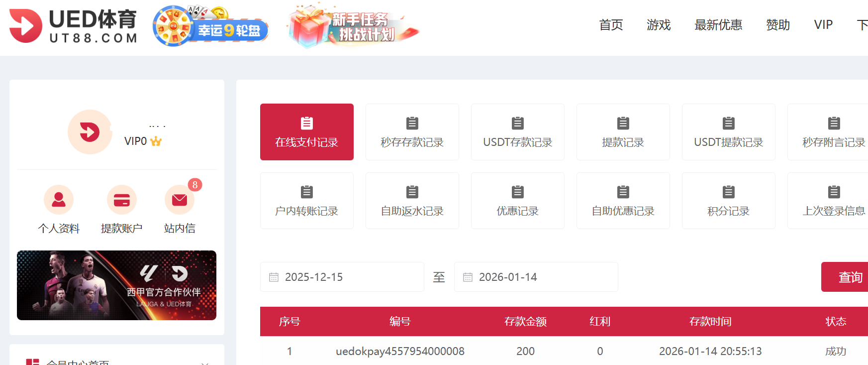
Task: Click the start date field 2025-12-15
Action: pyautogui.click(x=342, y=277)
